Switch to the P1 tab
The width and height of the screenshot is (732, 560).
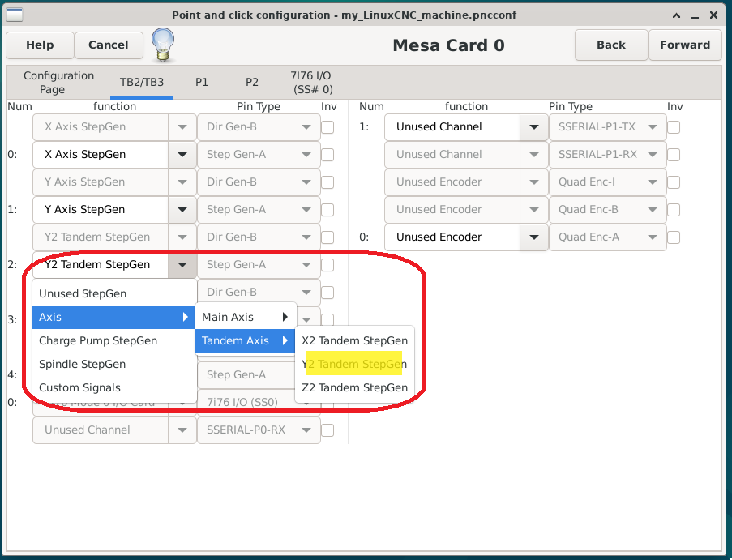(x=202, y=82)
